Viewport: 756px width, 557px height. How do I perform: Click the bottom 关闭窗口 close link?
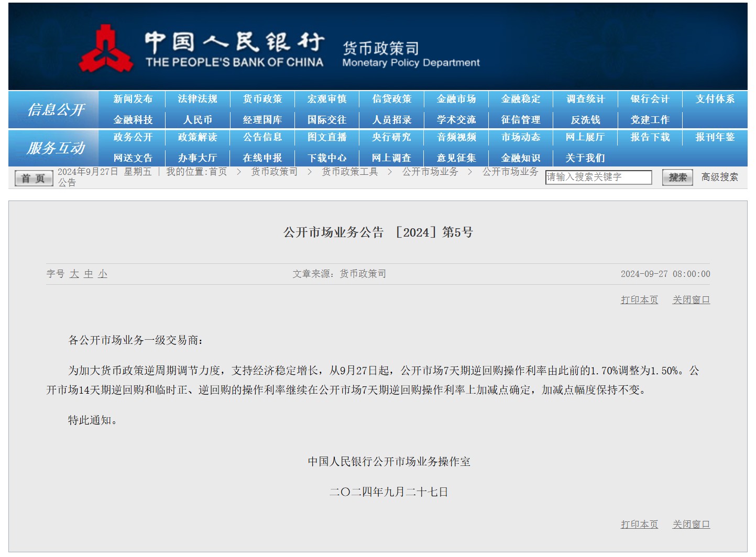691,525
